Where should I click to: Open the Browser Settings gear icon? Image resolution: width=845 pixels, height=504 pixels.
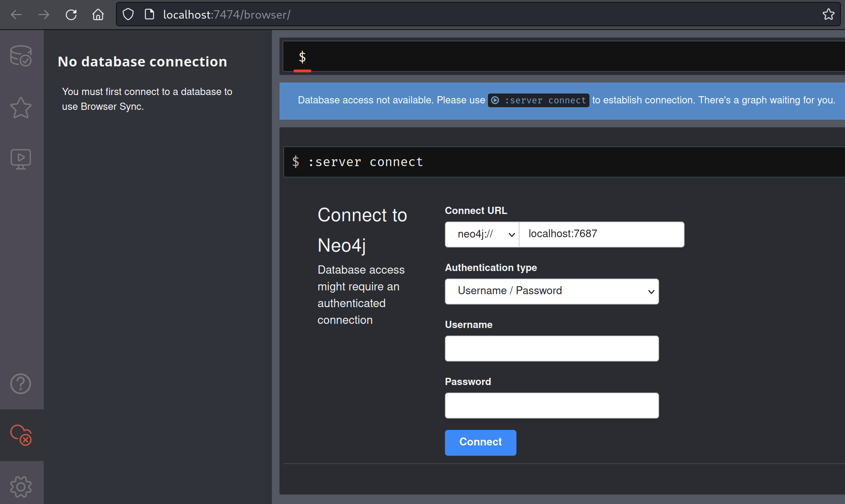coord(21,487)
